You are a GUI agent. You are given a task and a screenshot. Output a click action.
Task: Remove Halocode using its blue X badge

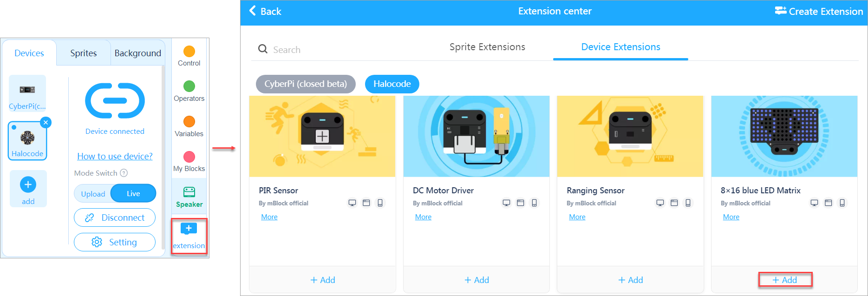46,123
